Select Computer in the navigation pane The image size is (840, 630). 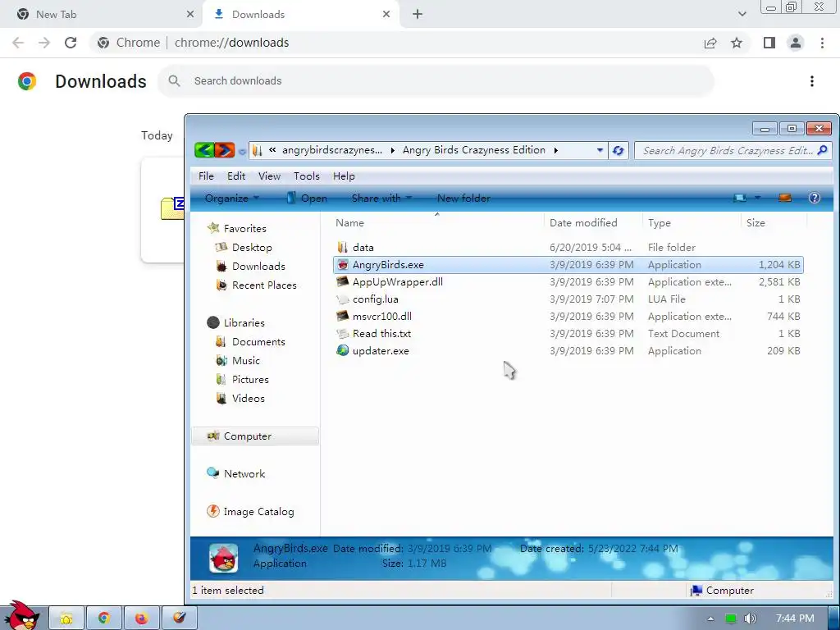coord(255,436)
